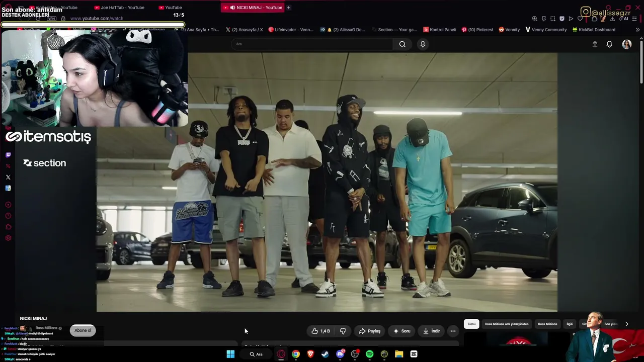Open Brave browser from the taskbar
The height and width of the screenshot is (362, 644).
click(310, 354)
